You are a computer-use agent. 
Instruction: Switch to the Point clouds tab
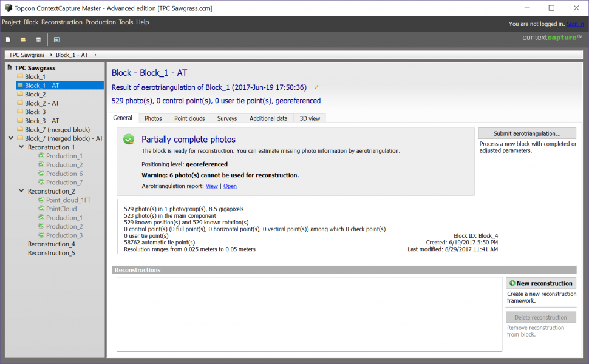pos(189,118)
